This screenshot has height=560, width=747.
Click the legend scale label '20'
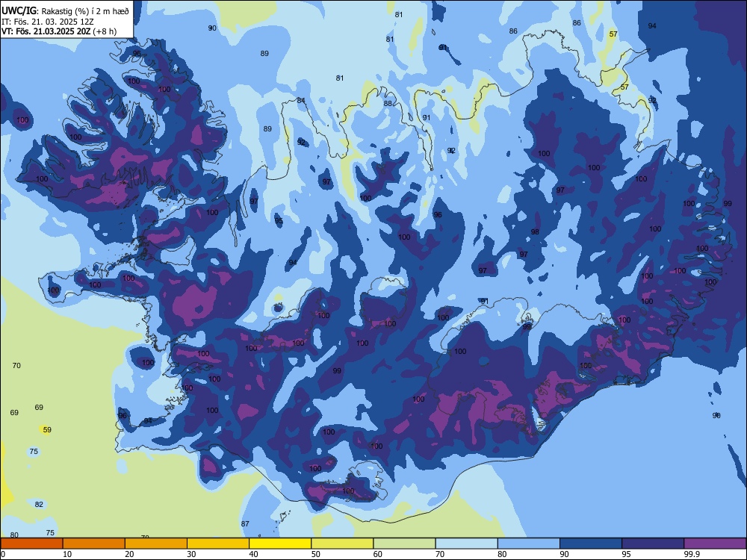129,554
